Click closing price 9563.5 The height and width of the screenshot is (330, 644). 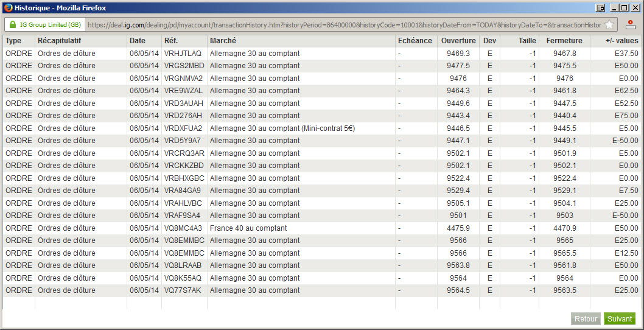[x=565, y=290]
